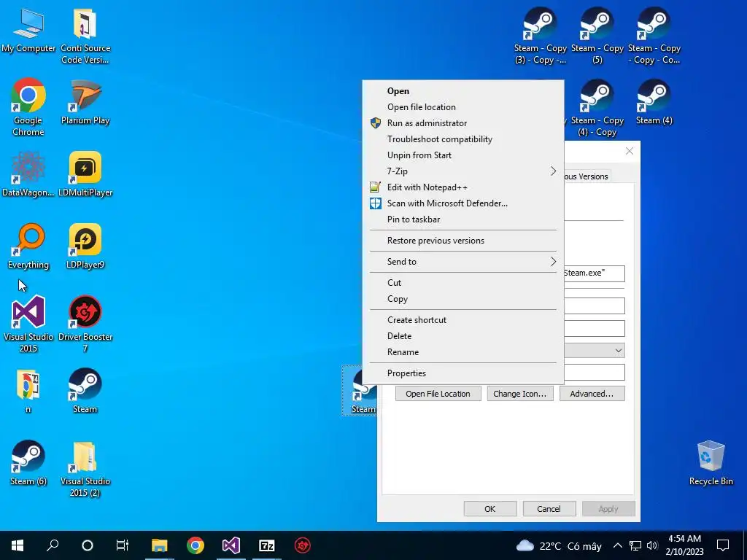Open Cortana circle on taskbar
The width and height of the screenshot is (747, 560).
pyautogui.click(x=88, y=545)
